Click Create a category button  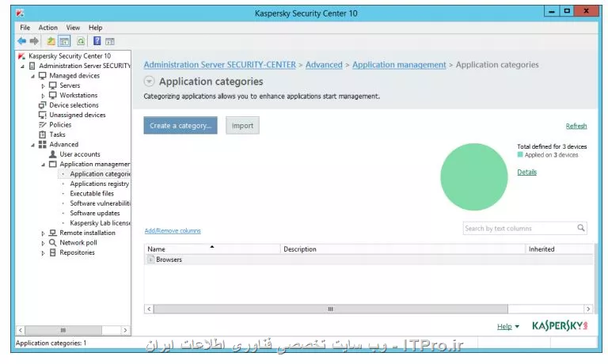pos(180,126)
